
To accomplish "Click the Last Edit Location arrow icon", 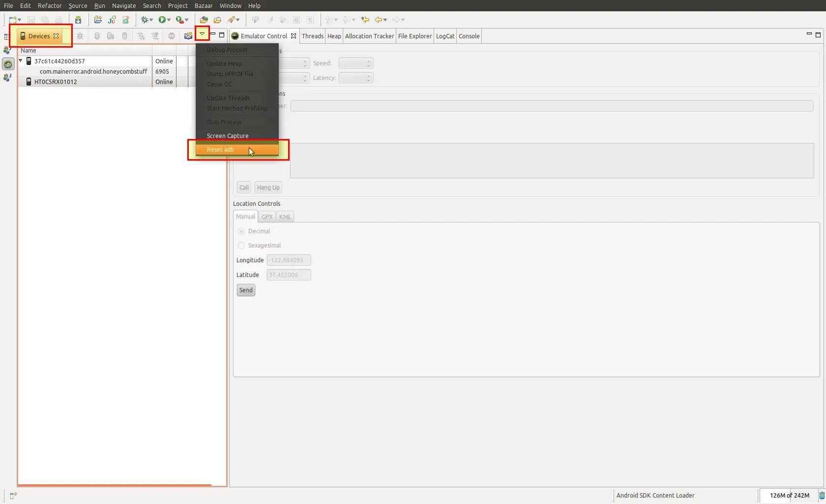I will [x=365, y=20].
